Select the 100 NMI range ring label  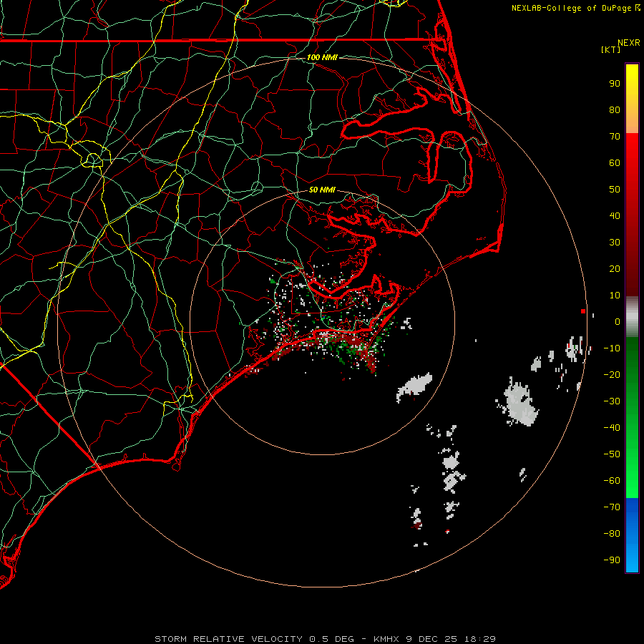322,57
